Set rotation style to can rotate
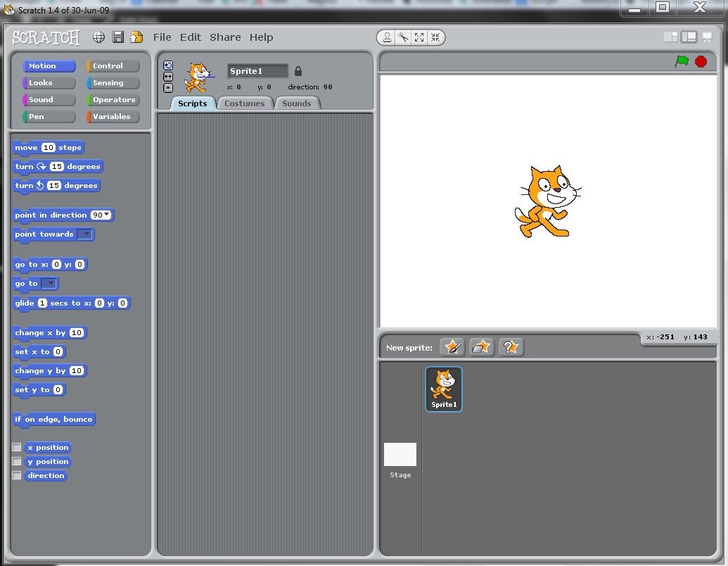This screenshot has height=566, width=728. pyautogui.click(x=168, y=65)
